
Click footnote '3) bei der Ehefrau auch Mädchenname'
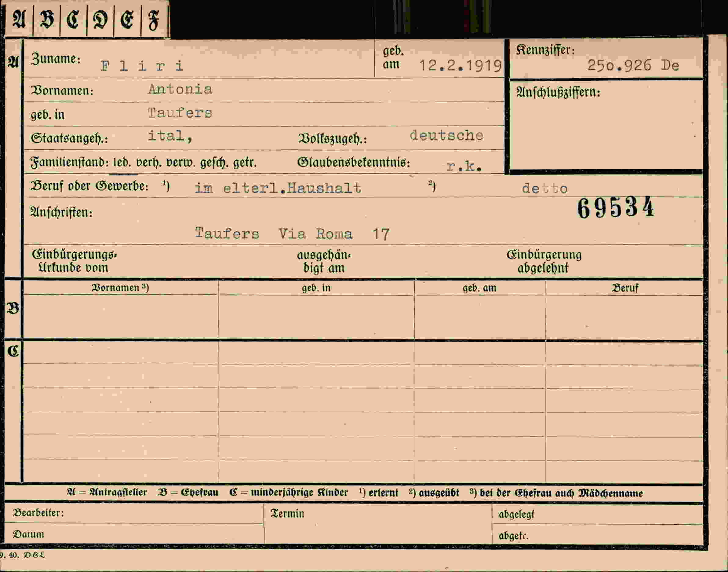556,493
